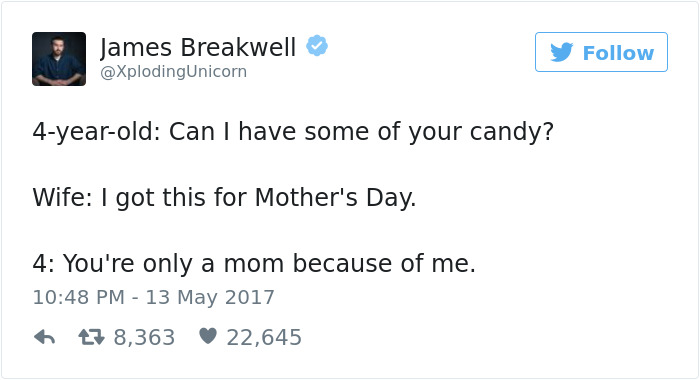
Task: Click the Twitter bird icon in Follow button
Action: tap(562, 52)
